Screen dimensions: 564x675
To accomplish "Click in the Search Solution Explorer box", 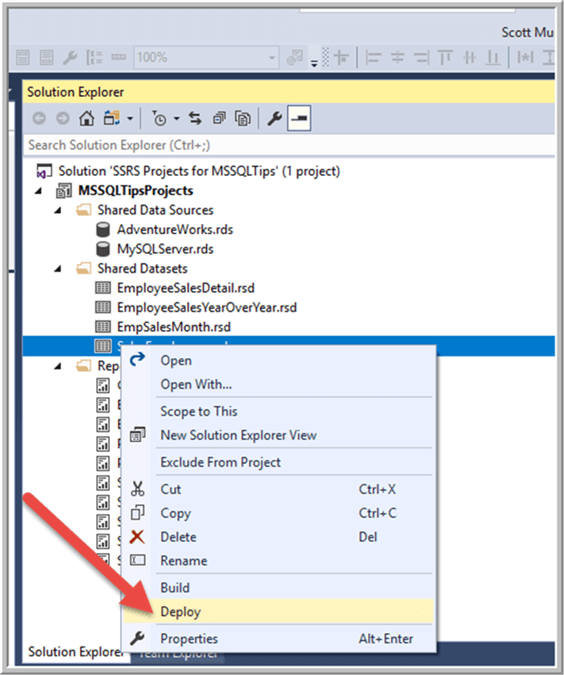I will pos(288,145).
